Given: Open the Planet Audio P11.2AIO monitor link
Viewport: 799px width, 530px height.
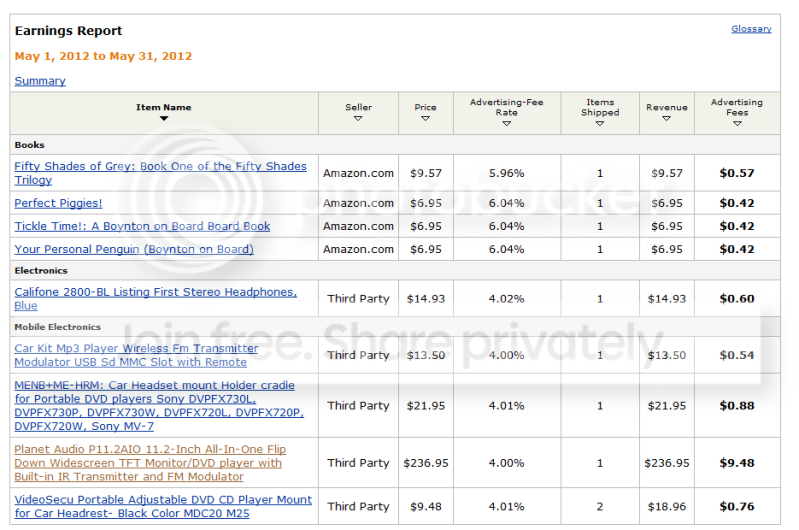Looking at the screenshot, I should (x=150, y=463).
